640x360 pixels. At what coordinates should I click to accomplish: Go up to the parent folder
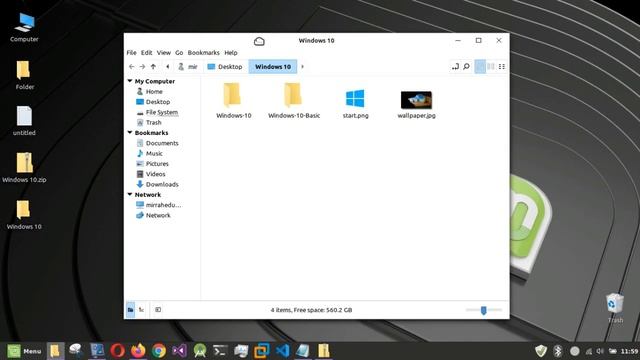click(153, 67)
